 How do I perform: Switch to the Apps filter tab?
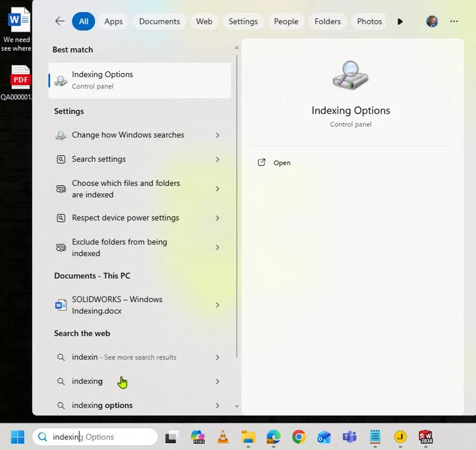click(x=113, y=21)
